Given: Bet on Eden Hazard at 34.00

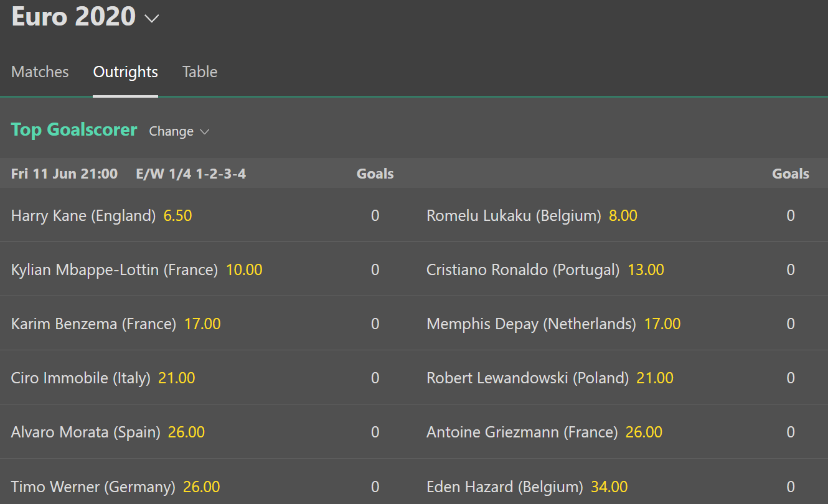Looking at the screenshot, I should tap(609, 487).
